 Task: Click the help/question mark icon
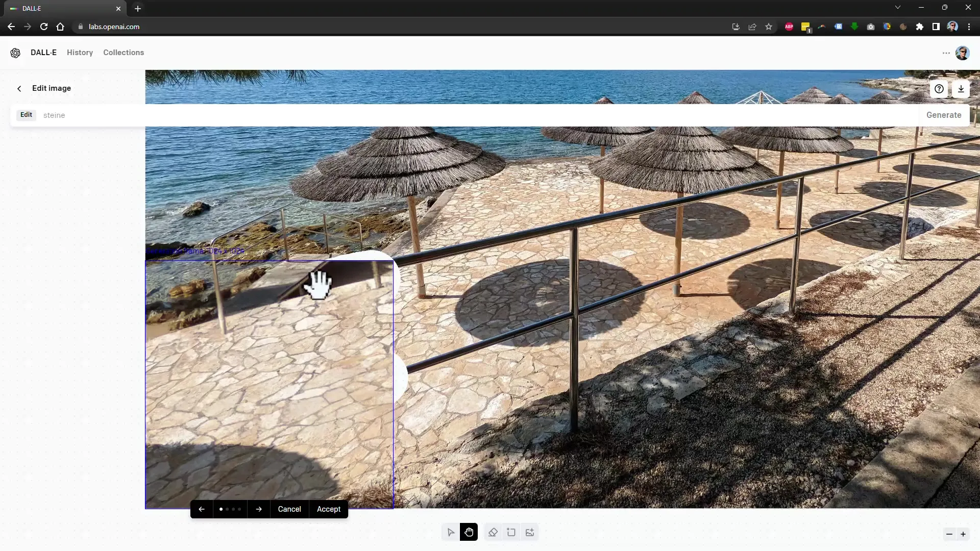938,88
